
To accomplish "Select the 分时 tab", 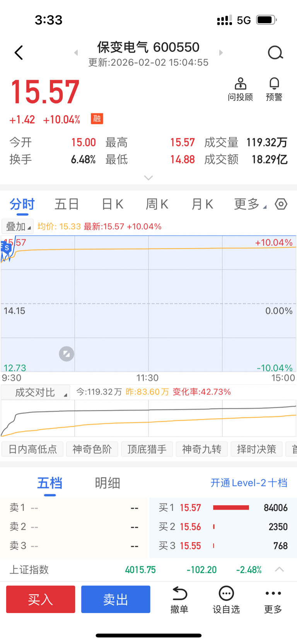I will 22,204.
